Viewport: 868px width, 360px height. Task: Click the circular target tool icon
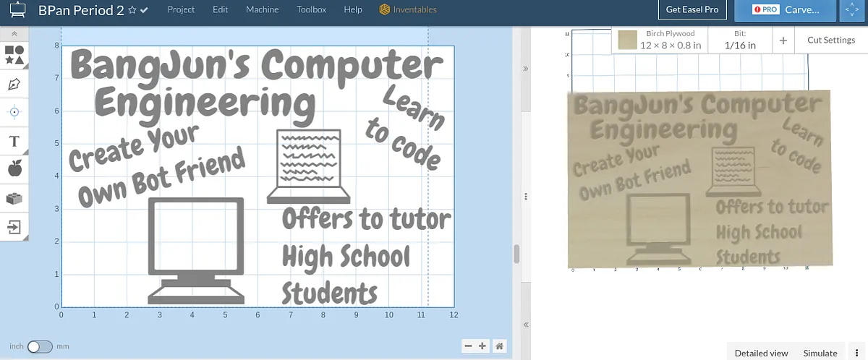point(14,112)
